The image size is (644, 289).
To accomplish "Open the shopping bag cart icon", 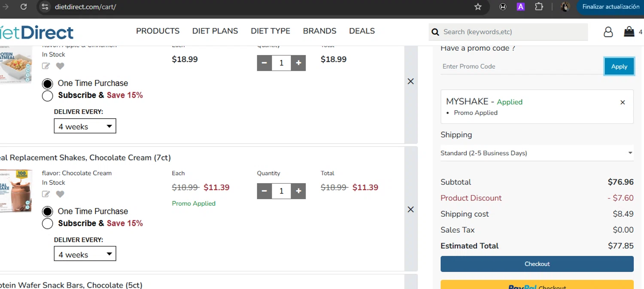I will pos(629,32).
